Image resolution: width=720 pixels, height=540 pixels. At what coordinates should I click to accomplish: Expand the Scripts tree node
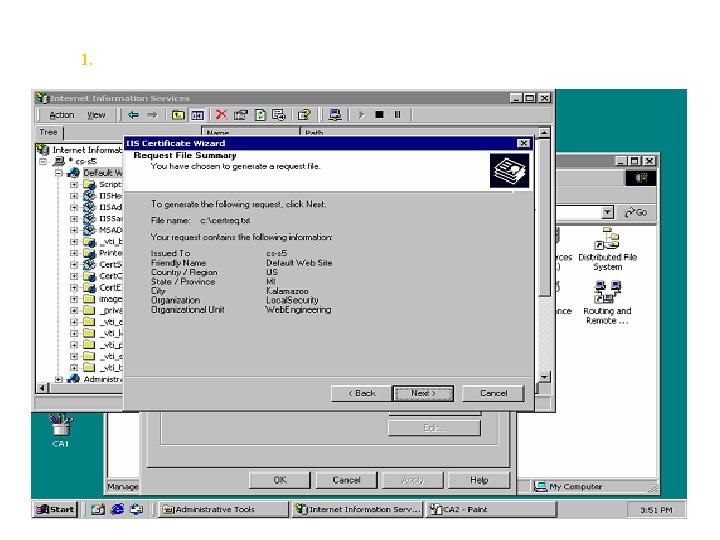[x=74, y=185]
